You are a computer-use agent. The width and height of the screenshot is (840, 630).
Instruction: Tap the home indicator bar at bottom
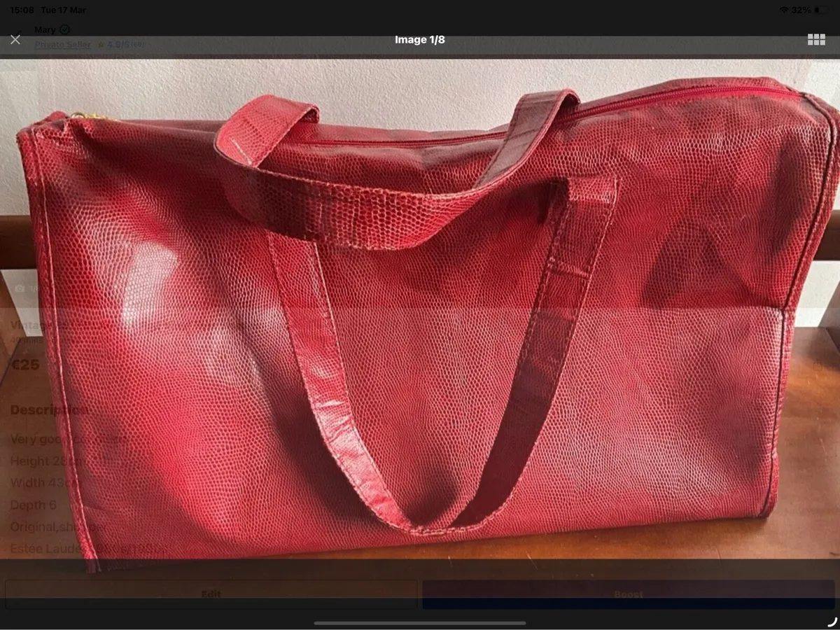pos(420,622)
